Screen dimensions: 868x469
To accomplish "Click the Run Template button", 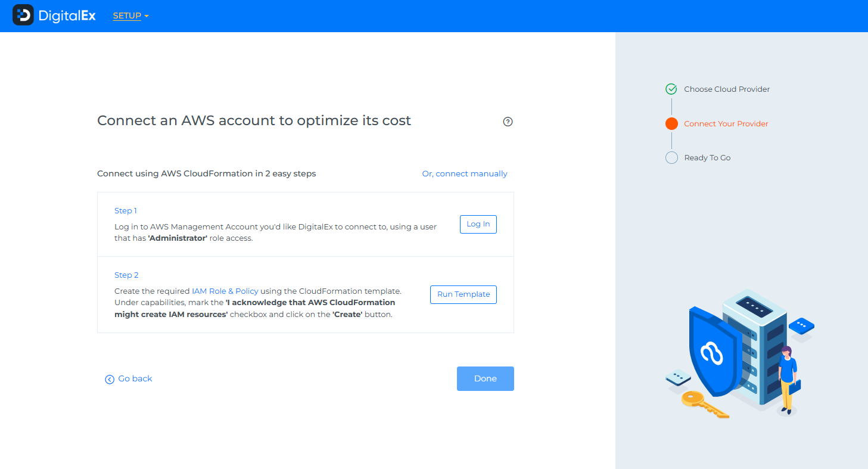I will (463, 294).
